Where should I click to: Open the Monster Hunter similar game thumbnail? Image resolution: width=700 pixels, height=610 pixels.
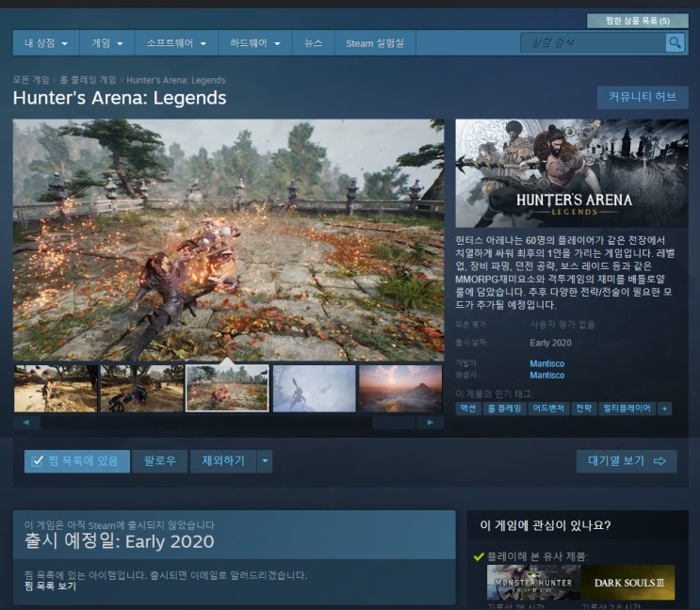tap(533, 582)
